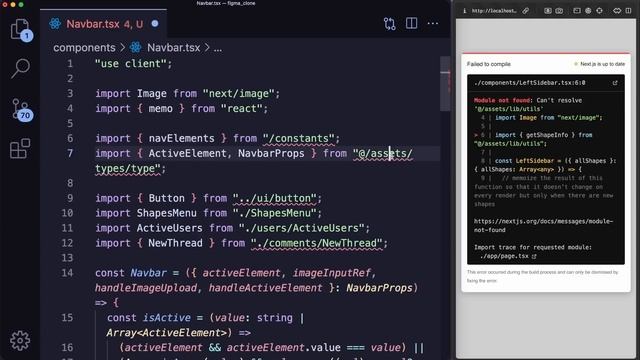Click the editor minimap scrollbar
This screenshot has width=640, height=360.
tap(445, 84)
